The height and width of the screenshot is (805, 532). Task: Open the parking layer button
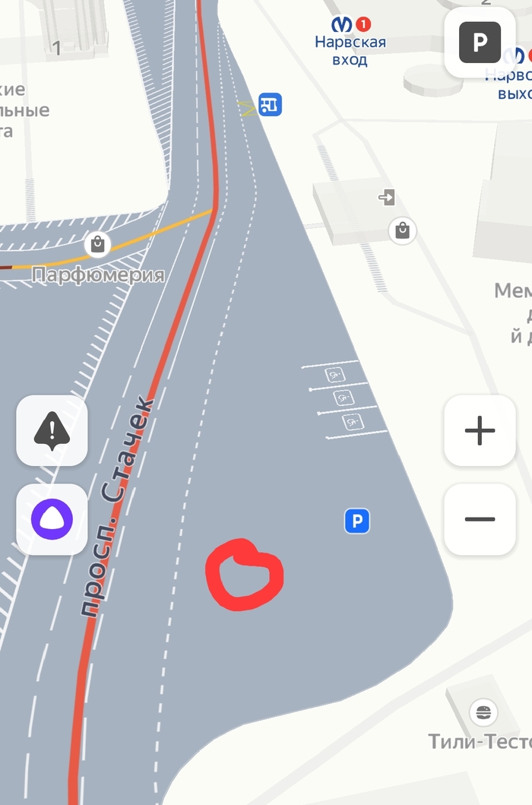(x=480, y=43)
